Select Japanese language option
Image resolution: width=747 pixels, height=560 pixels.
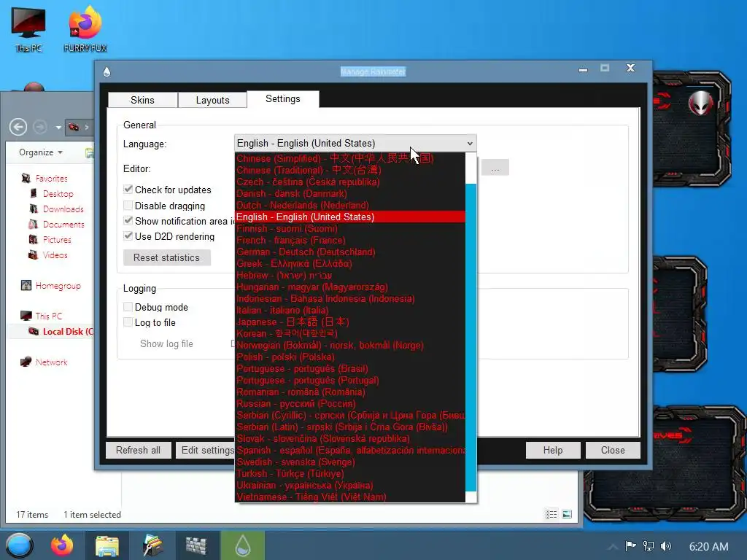350,322
